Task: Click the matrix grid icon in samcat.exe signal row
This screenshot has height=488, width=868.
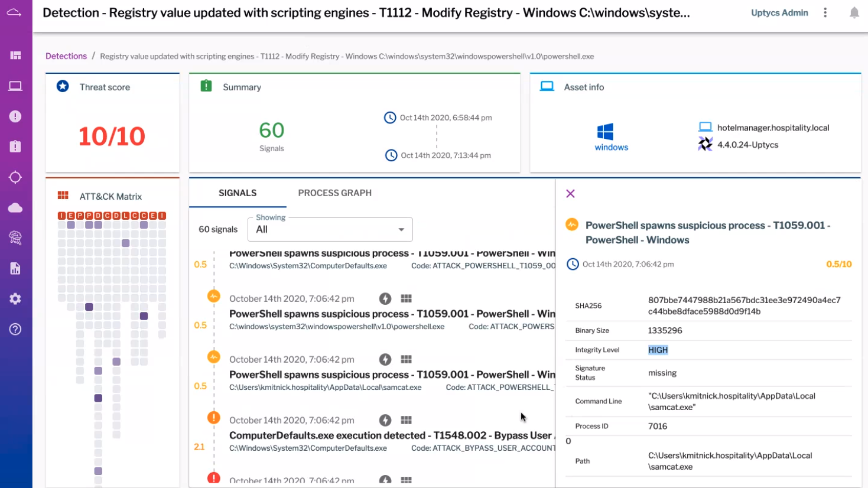Action: (406, 359)
